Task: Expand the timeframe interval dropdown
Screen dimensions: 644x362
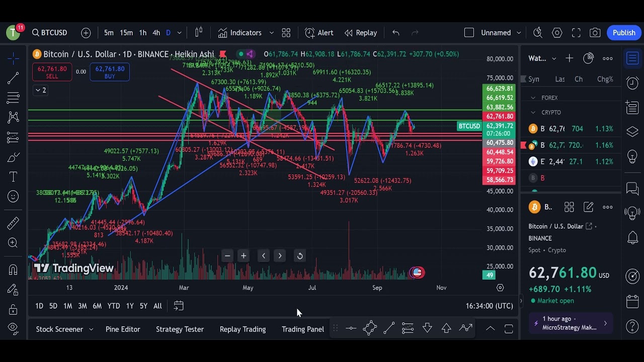Action: coord(180,33)
